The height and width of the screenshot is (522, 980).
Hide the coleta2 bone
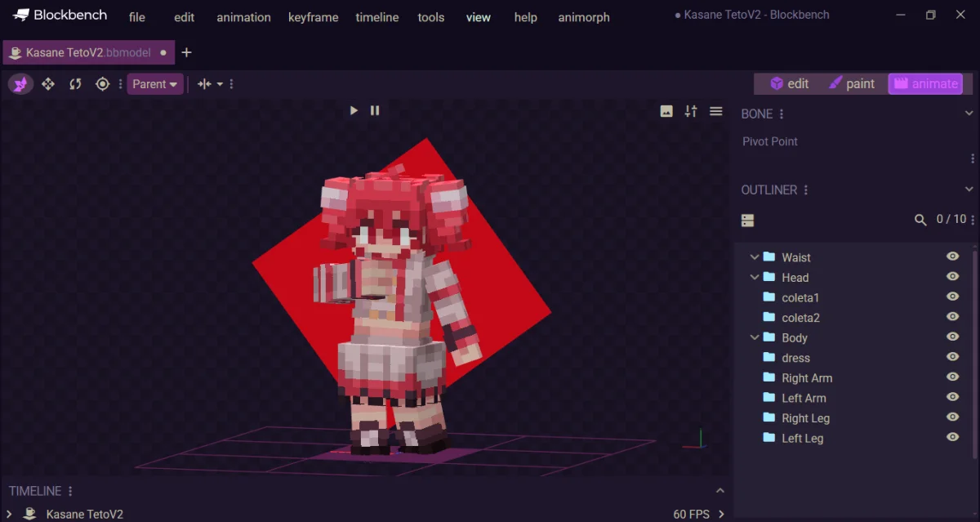952,317
